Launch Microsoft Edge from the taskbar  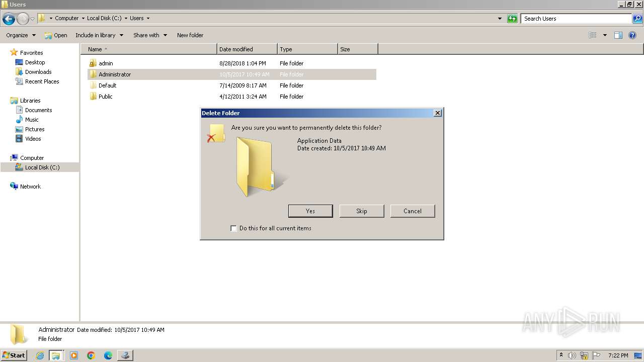coord(108,355)
